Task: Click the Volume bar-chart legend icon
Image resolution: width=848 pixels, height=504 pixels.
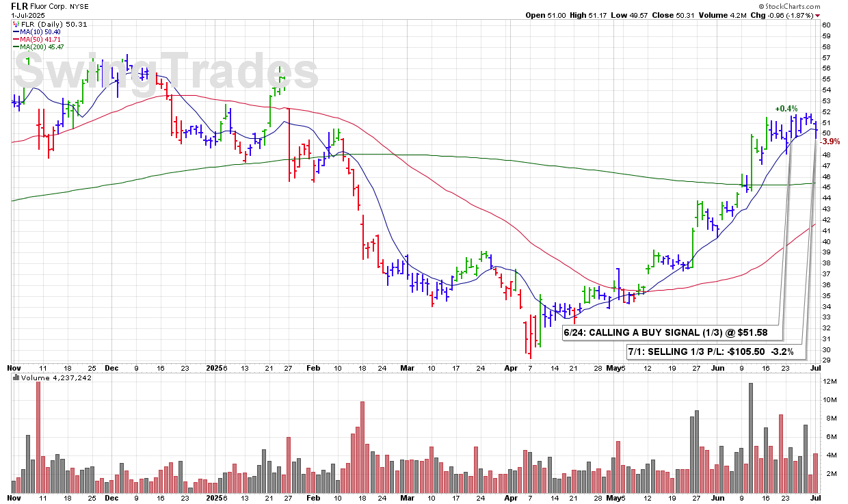Action: [16, 377]
